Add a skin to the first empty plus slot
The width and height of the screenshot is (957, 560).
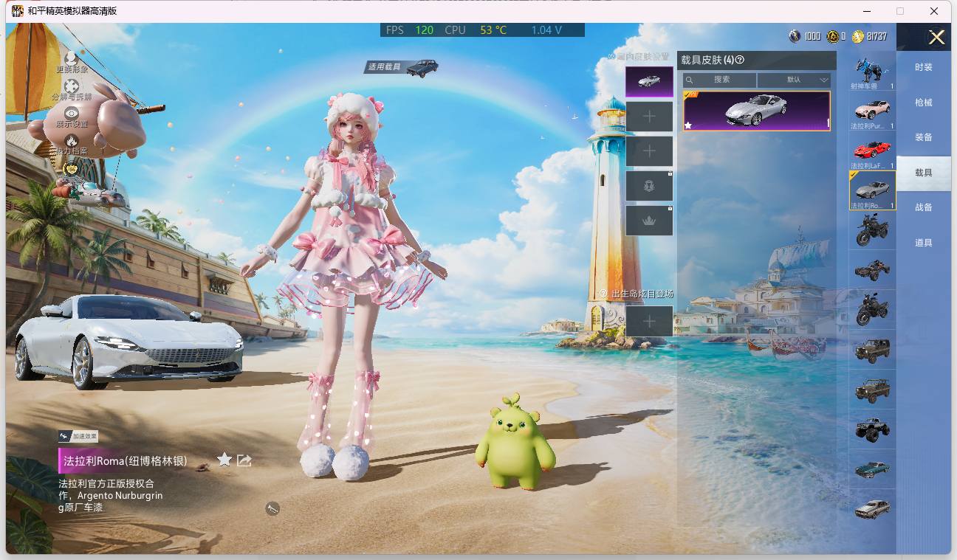[649, 117]
